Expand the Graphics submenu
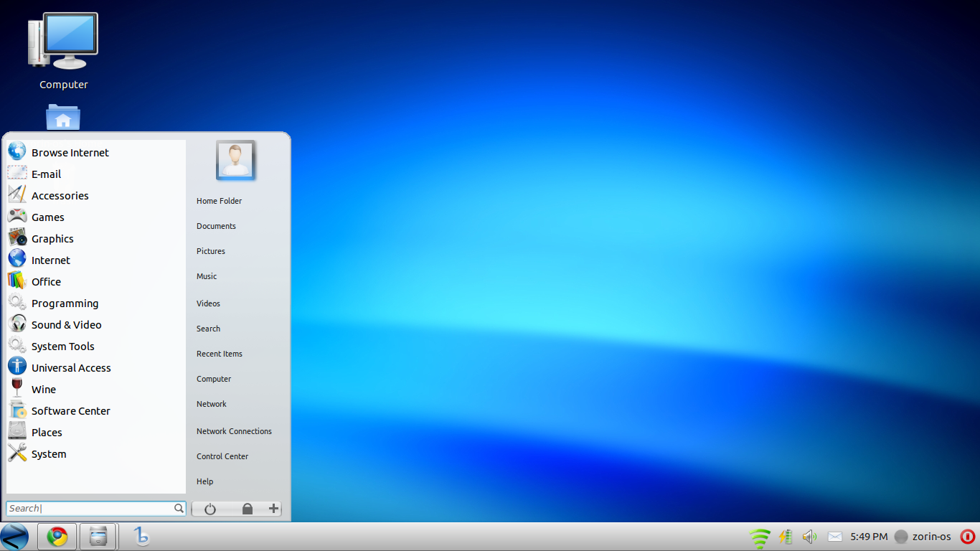Viewport: 980px width, 551px height. pyautogui.click(x=52, y=238)
